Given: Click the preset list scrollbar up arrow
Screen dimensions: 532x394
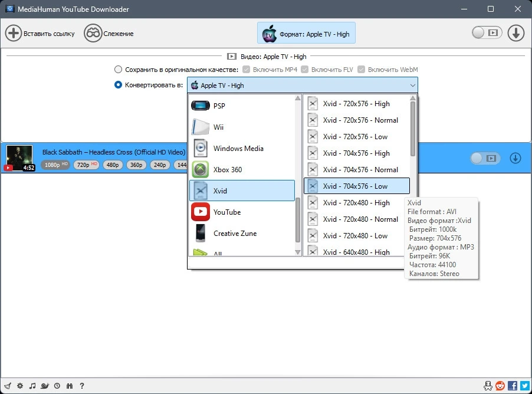Looking at the screenshot, I should coord(413,98).
